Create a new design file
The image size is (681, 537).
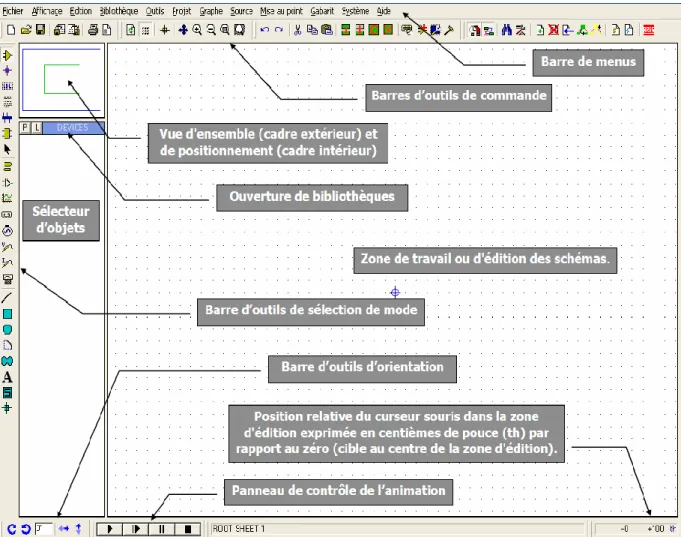(x=11, y=30)
